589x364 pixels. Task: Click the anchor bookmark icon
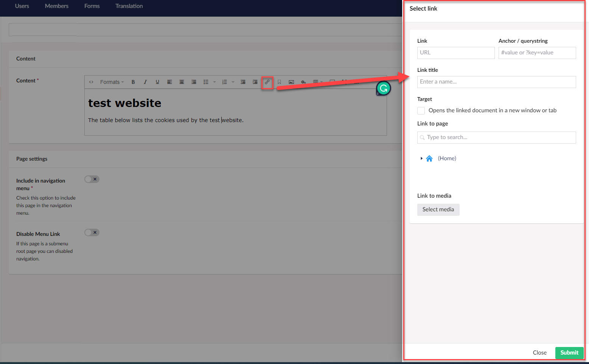pyautogui.click(x=279, y=82)
